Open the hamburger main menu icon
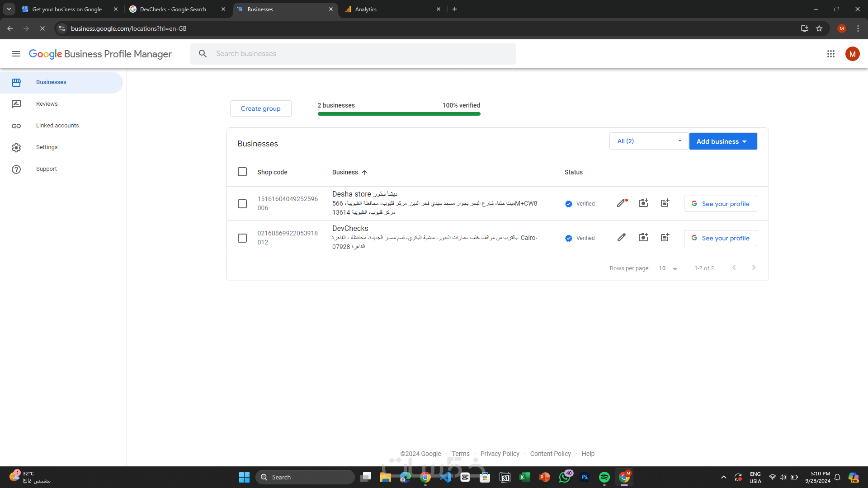The width and height of the screenshot is (868, 488). click(x=16, y=54)
